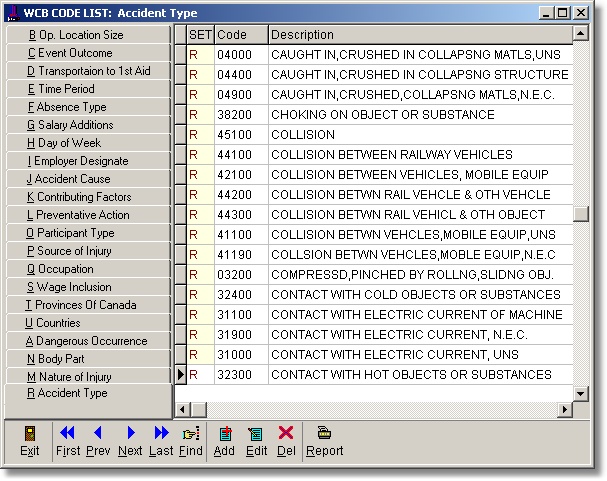Open the Find tool
This screenshot has height=481, width=607.
click(x=191, y=442)
